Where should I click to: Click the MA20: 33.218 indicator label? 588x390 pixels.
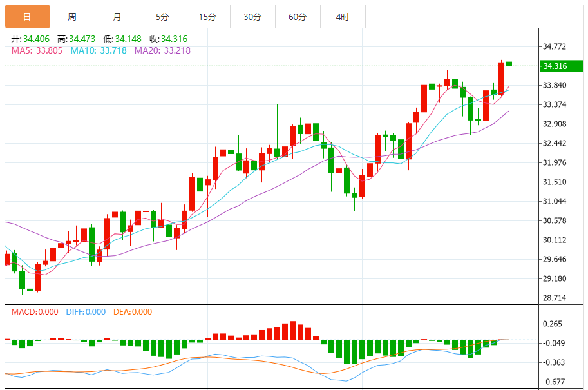tap(162, 50)
